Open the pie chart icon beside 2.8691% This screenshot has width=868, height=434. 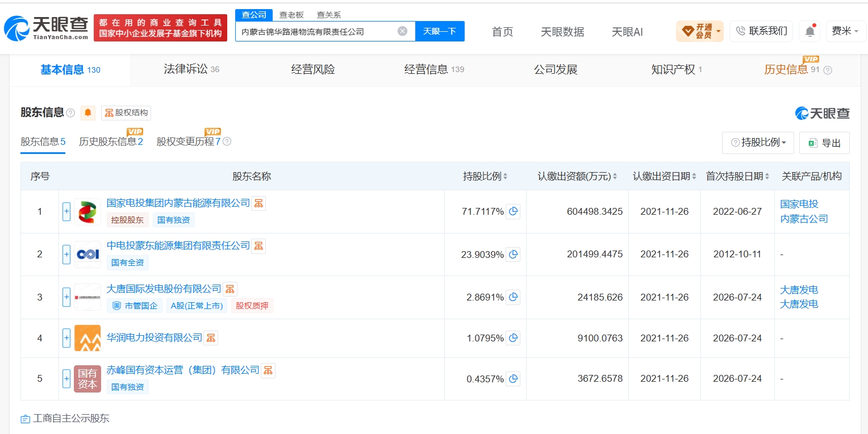513,297
